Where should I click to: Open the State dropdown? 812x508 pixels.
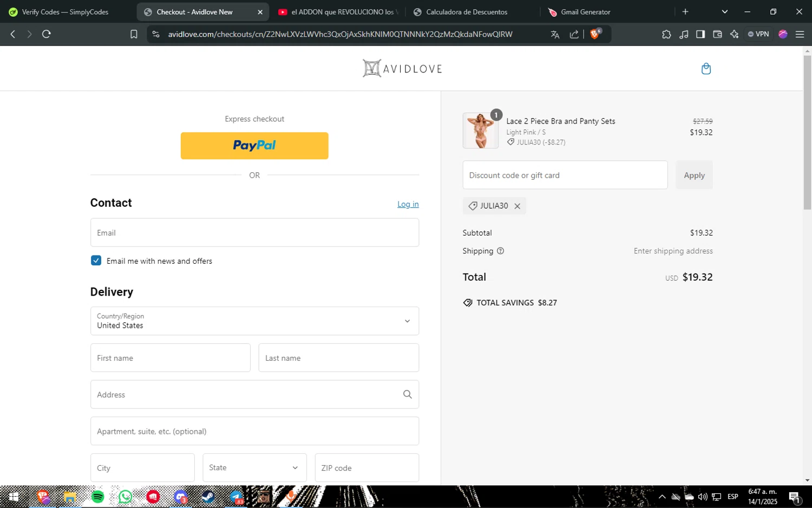[254, 467]
